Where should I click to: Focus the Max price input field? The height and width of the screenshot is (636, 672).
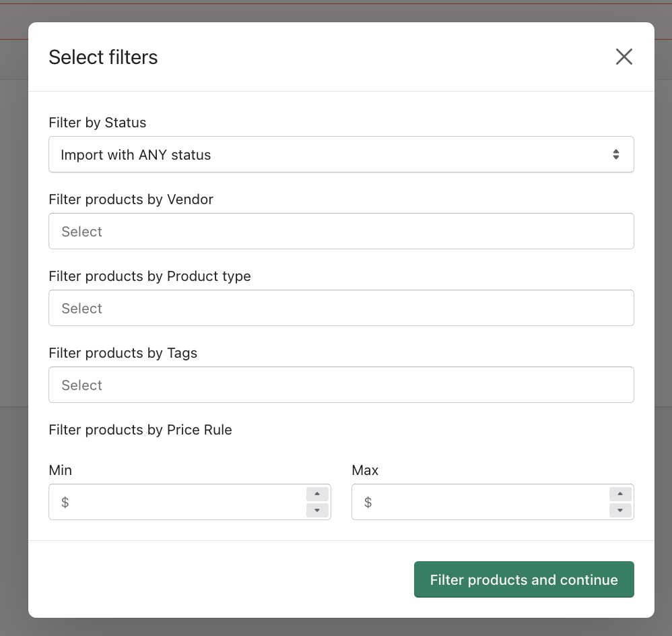coord(485,503)
